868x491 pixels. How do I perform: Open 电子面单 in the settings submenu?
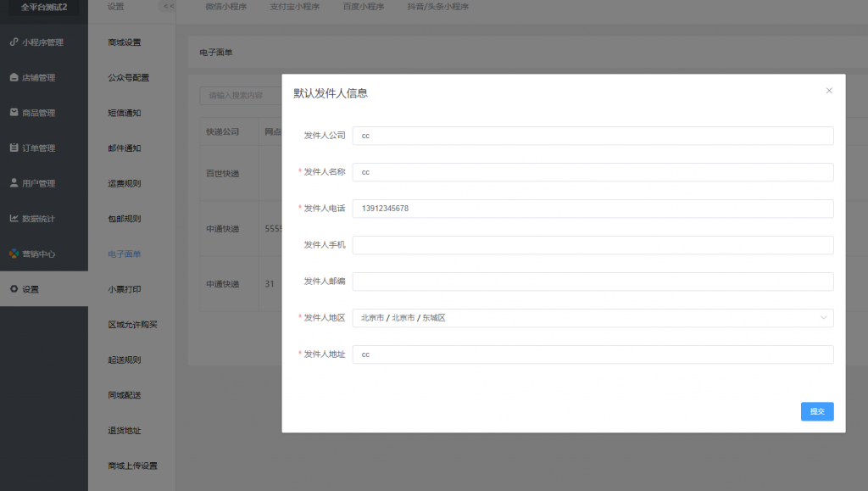coord(125,254)
